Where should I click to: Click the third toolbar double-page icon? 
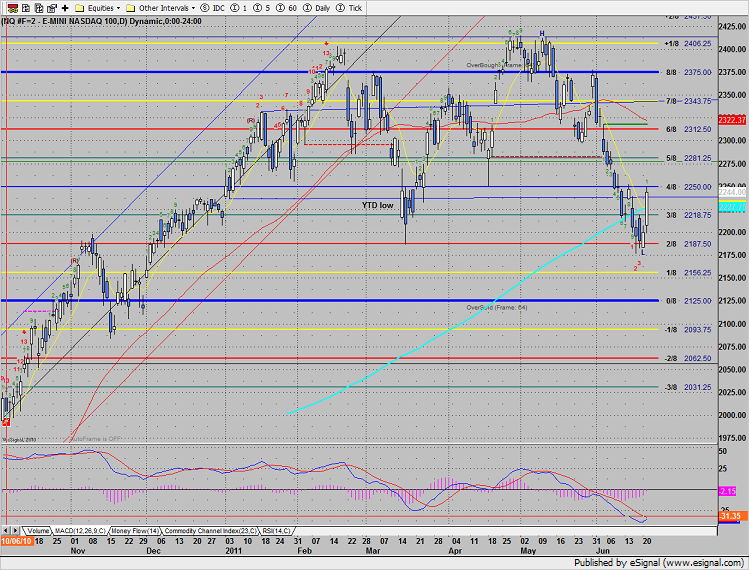click(x=39, y=8)
